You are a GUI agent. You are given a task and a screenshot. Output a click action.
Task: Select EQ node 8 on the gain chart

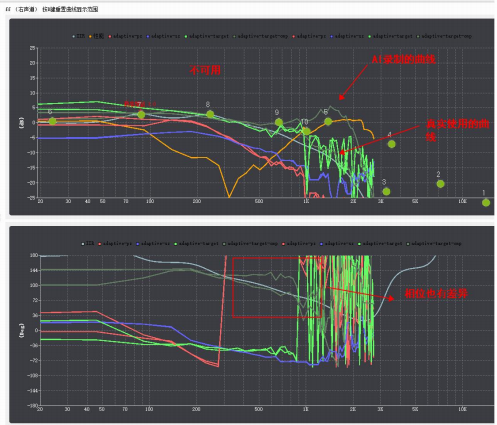(x=210, y=114)
